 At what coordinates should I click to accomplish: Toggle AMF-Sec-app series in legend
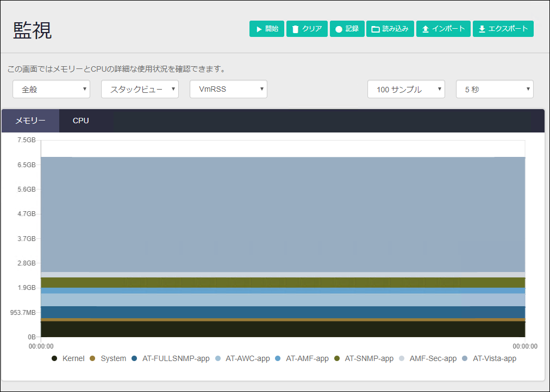coord(428,358)
